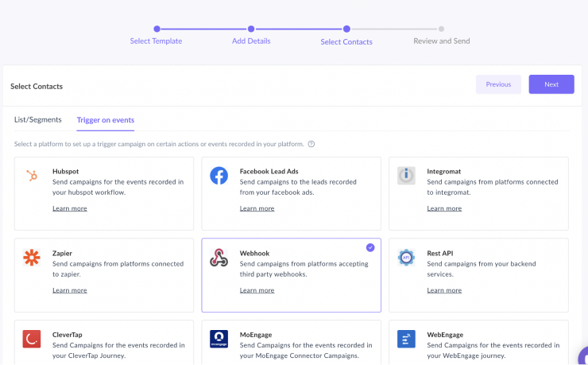Click the Select Contacts step

[x=346, y=41]
